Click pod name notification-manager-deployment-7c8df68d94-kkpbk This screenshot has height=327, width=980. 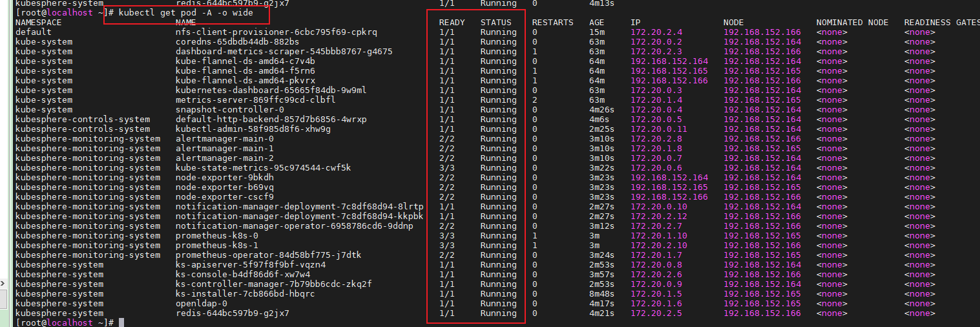tap(300, 216)
